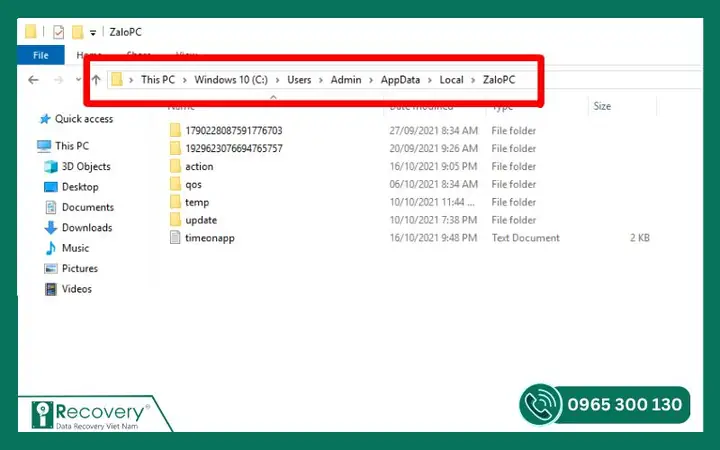Go back with the Back arrow
This screenshot has width=720, height=450.
33,80
